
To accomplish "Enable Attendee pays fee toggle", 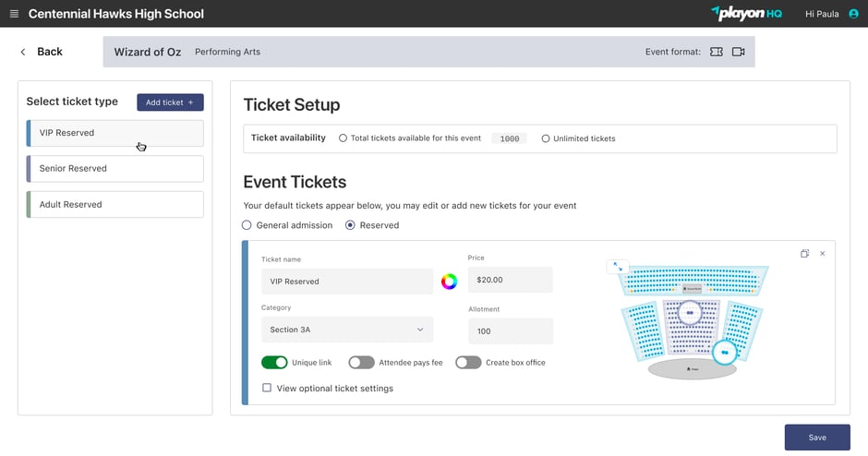I will click(x=361, y=363).
